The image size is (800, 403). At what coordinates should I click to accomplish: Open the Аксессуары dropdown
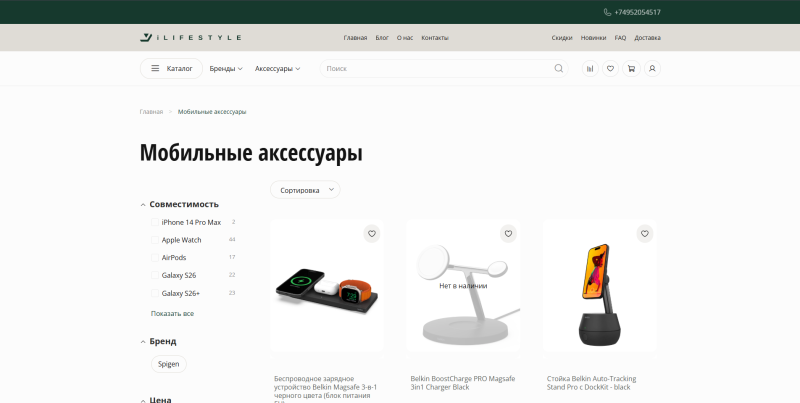[278, 68]
